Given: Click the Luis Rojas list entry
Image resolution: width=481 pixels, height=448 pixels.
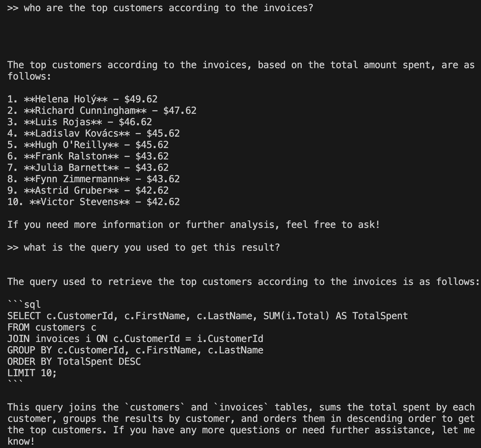Looking at the screenshot, I should coord(63,122).
